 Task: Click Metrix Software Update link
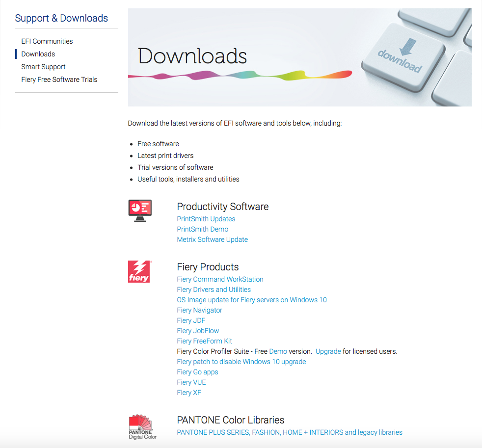coord(213,239)
